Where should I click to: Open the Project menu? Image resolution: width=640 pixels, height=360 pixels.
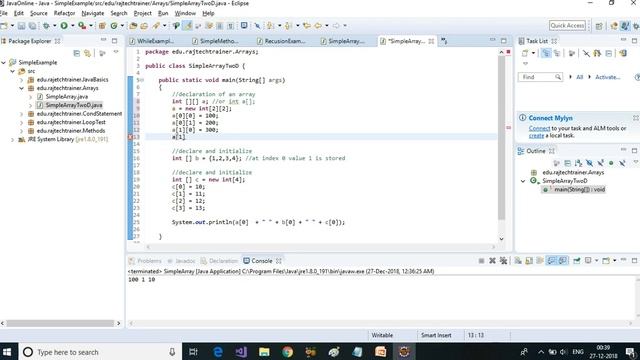[142, 13]
